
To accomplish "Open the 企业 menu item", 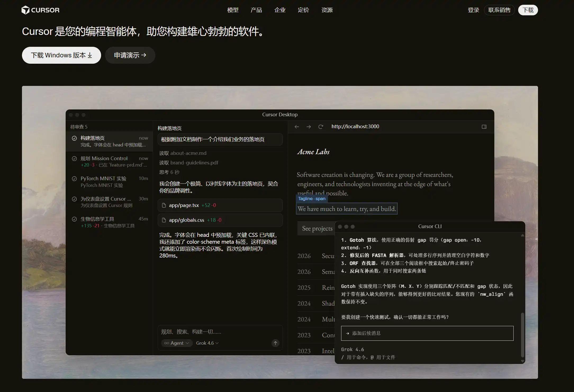I will 280,10.
